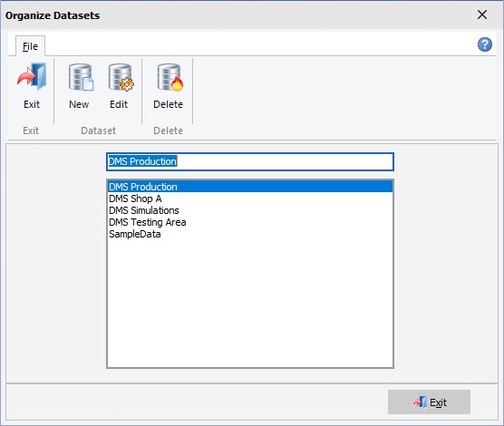Click the 'Edit' label in the Dataset group
The image size is (504, 426).
[x=119, y=104]
